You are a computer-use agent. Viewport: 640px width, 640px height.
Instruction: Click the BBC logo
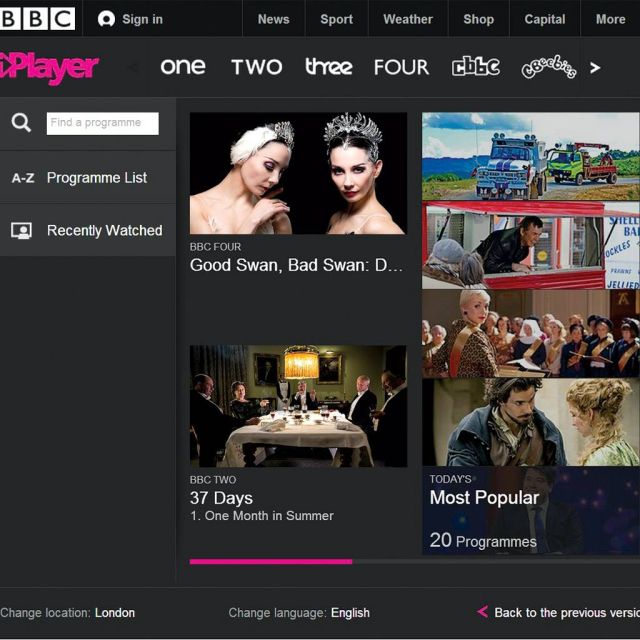38,19
